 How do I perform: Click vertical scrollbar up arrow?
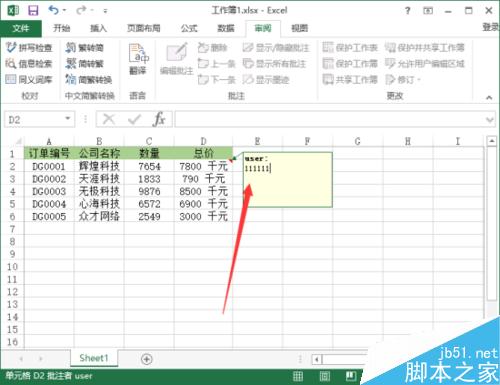pos(492,141)
